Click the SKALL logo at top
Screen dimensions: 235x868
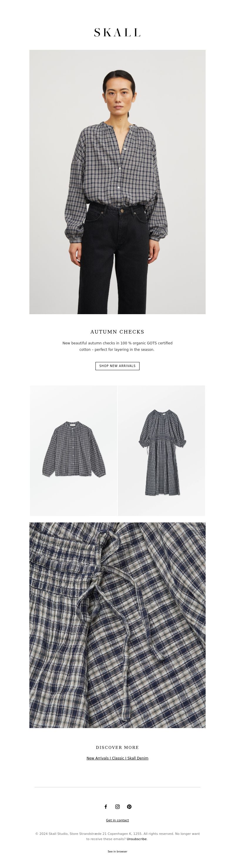pyautogui.click(x=117, y=33)
